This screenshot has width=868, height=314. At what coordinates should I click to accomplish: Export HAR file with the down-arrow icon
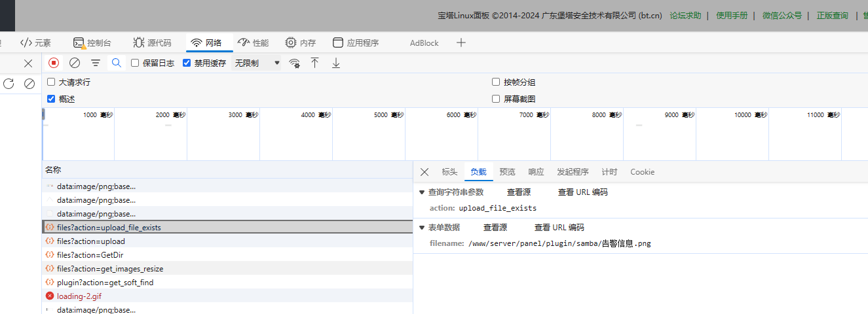336,63
